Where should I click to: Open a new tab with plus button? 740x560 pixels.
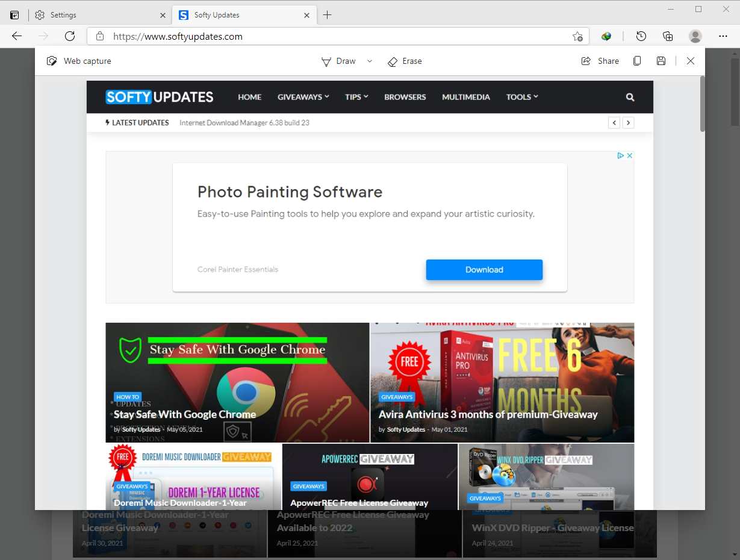coord(327,15)
